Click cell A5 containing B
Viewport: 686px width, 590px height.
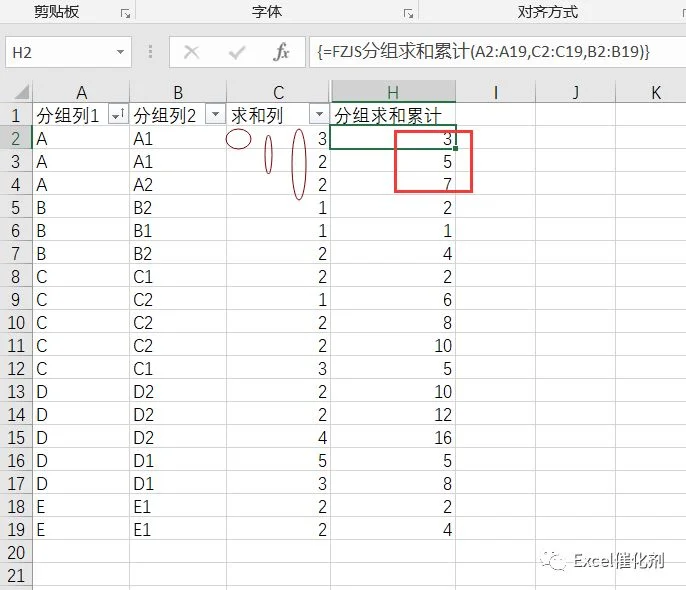click(81, 208)
